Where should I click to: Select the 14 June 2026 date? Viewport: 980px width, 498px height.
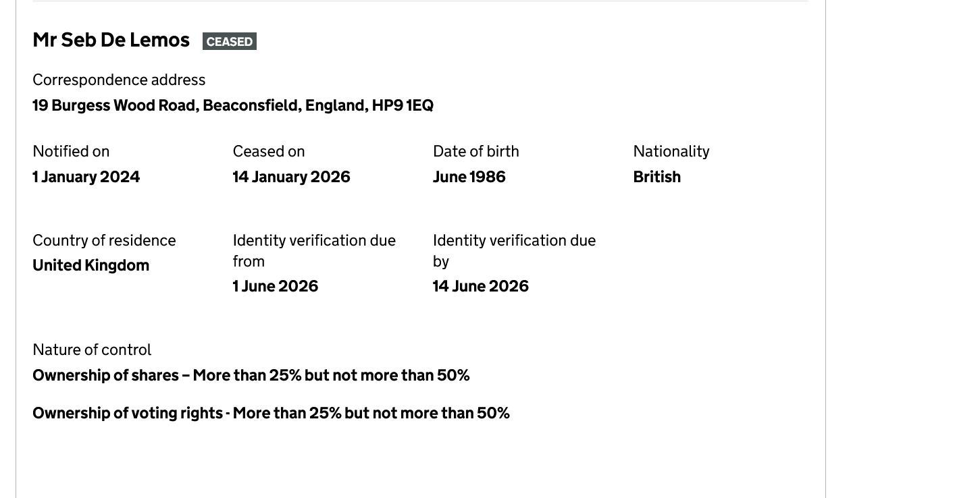(480, 286)
